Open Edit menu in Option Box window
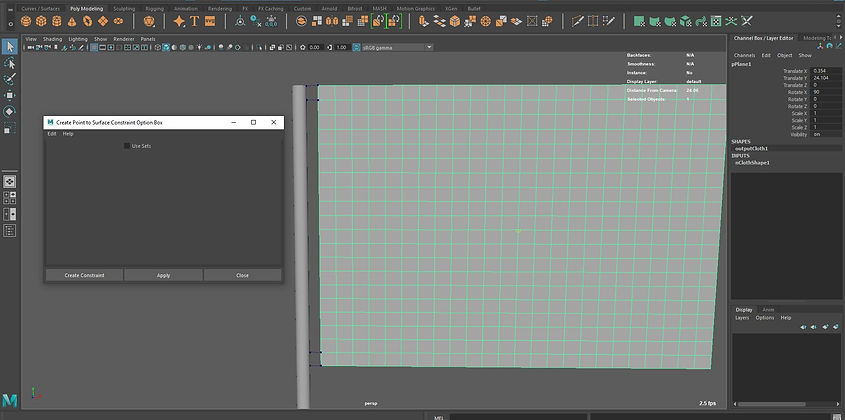Image resolution: width=845 pixels, height=420 pixels. click(x=52, y=134)
